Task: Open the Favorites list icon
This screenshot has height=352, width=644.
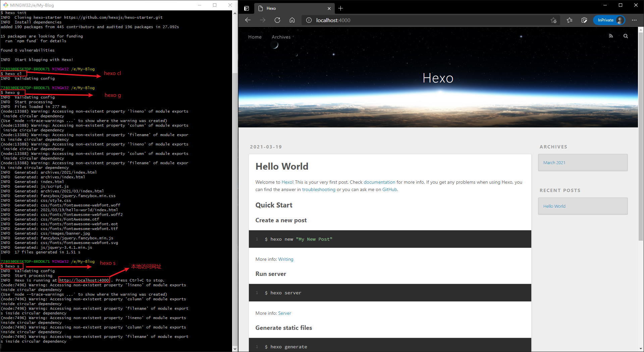Action: coord(570,20)
